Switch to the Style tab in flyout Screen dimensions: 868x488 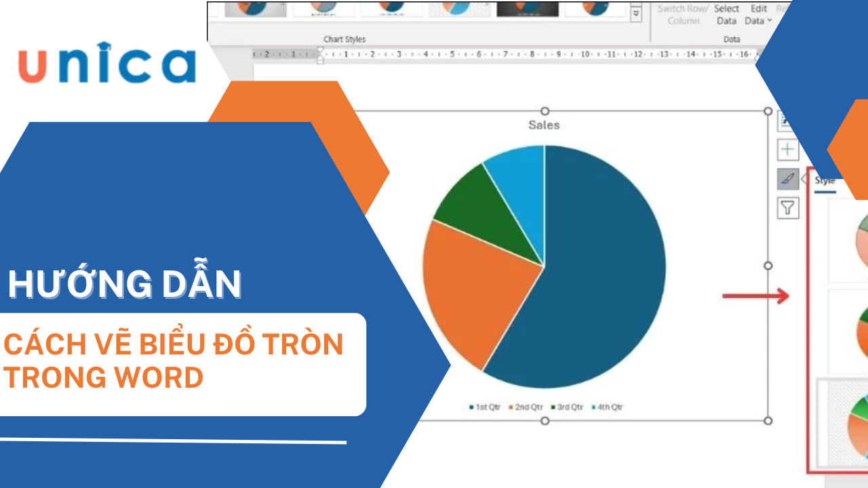tap(825, 181)
